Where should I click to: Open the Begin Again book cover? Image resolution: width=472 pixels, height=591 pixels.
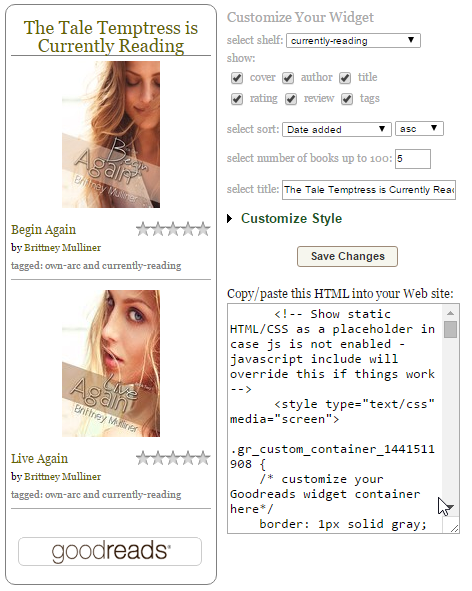111,135
